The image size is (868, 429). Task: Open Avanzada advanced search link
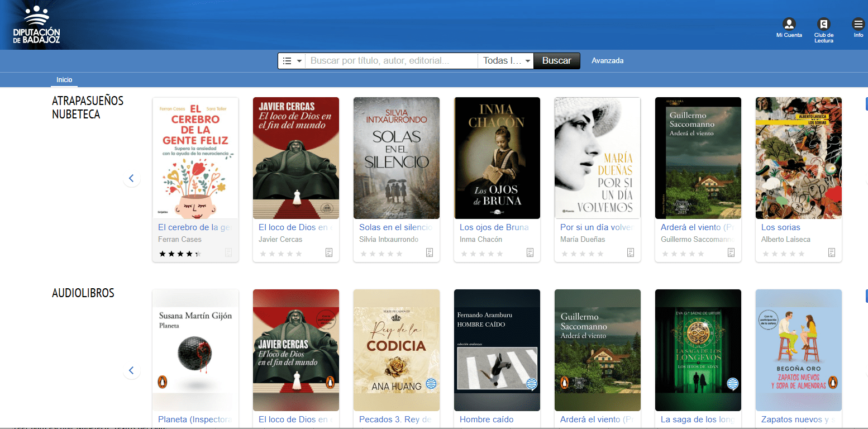[607, 61]
